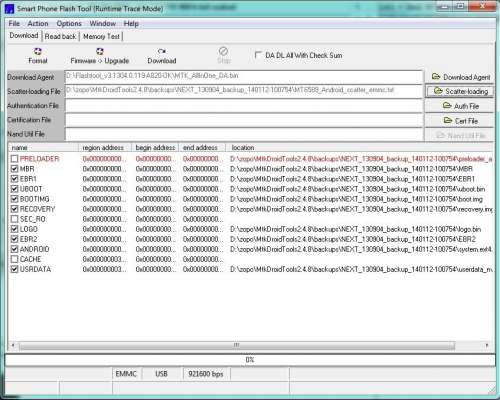Click the scrollbar left arrow

click(x=13, y=345)
